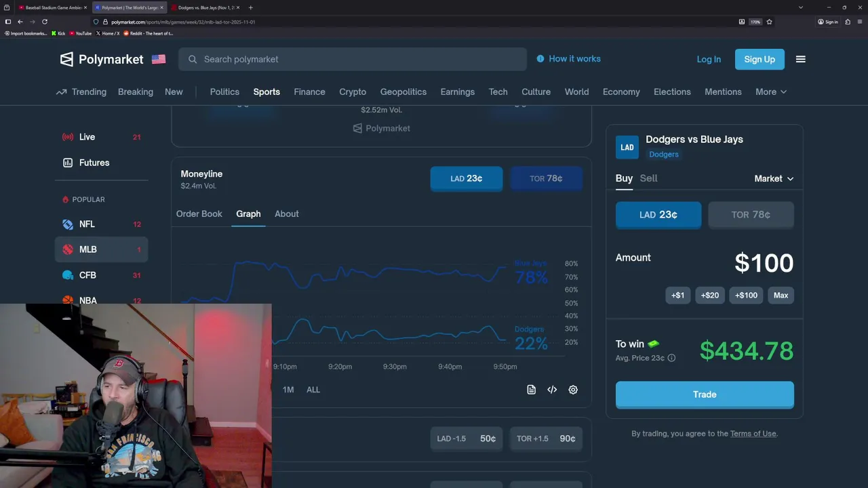Open the About tab
This screenshot has height=488, width=868.
[x=287, y=213]
